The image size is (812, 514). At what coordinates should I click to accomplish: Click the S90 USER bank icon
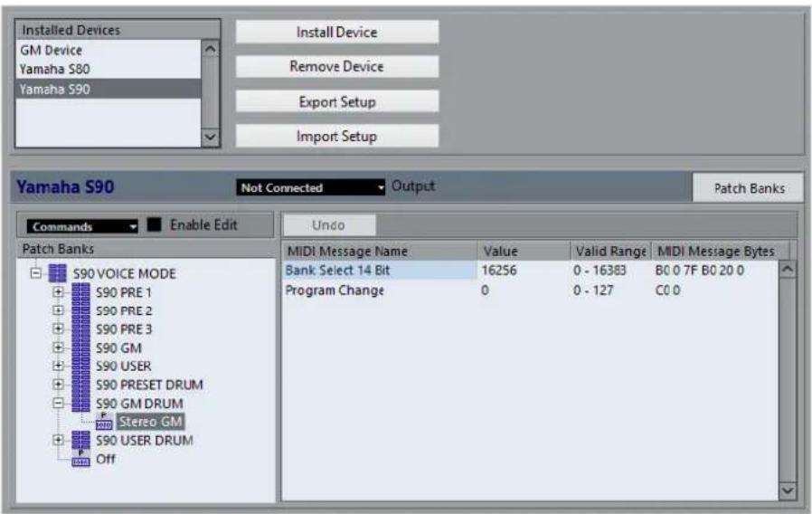[x=80, y=366]
